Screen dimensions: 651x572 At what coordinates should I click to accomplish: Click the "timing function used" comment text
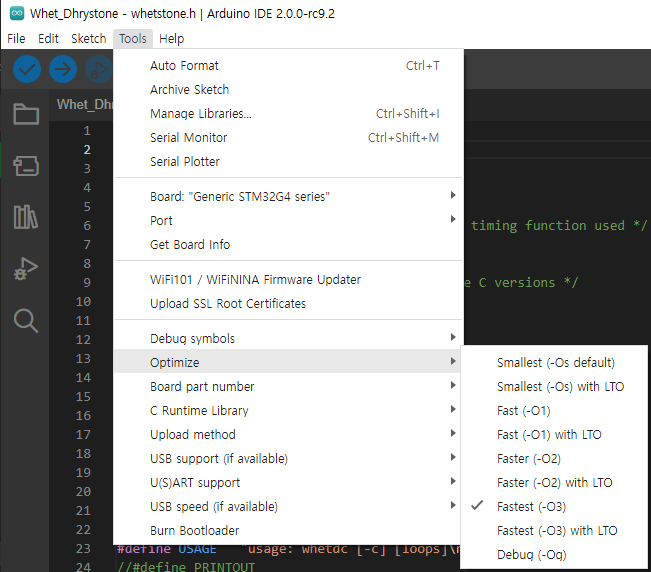click(x=548, y=226)
